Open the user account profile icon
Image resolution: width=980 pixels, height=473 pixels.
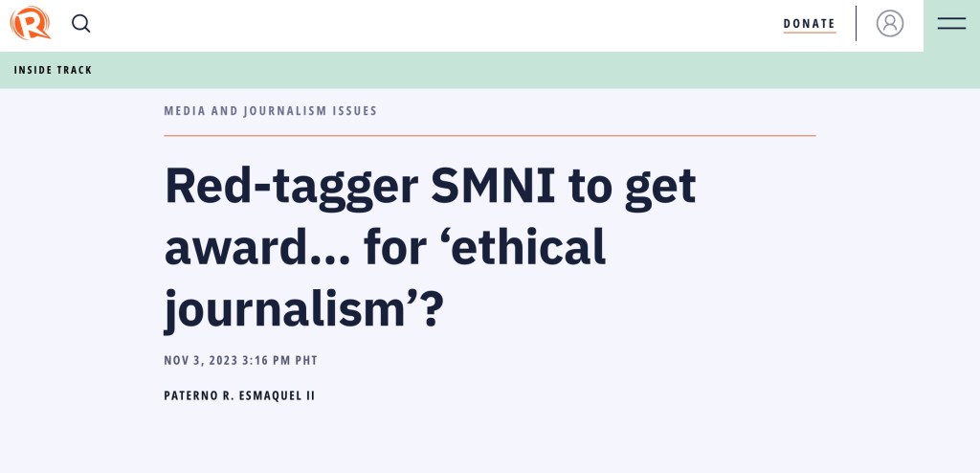890,24
